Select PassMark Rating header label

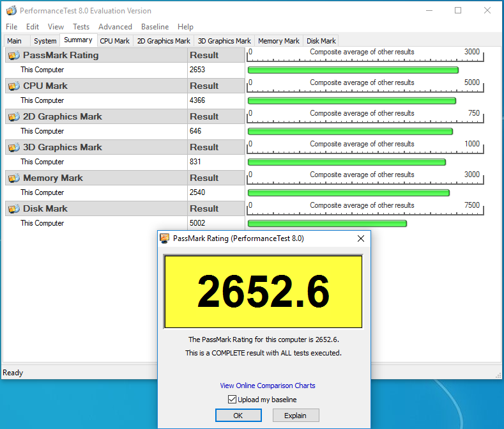[61, 56]
